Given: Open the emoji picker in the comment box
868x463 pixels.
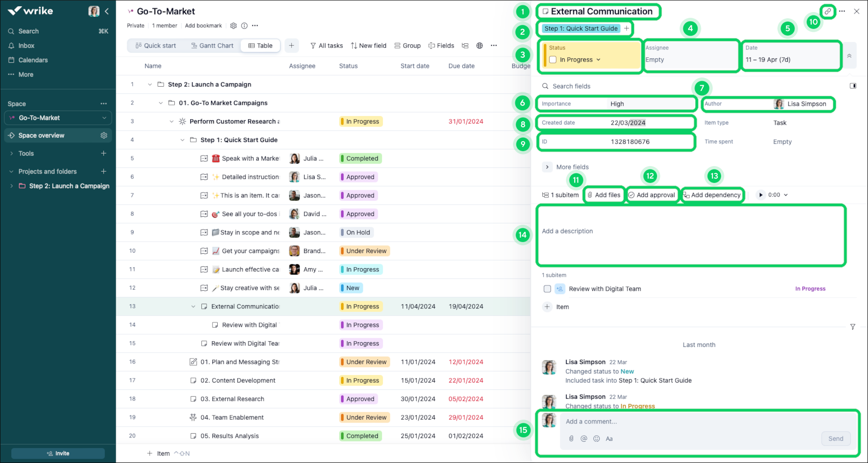Looking at the screenshot, I should pyautogui.click(x=596, y=438).
